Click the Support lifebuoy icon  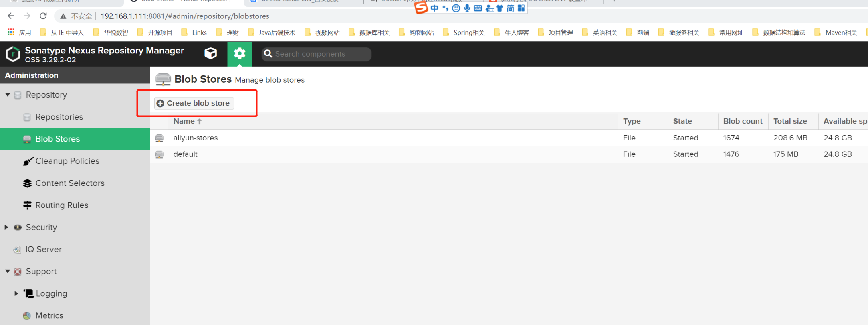click(x=18, y=272)
